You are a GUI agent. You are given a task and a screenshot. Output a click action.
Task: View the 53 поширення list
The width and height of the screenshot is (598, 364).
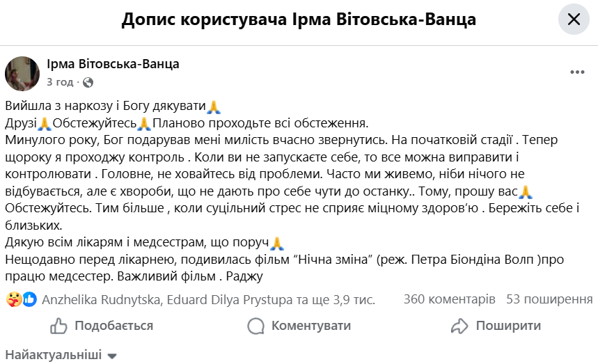(x=549, y=300)
